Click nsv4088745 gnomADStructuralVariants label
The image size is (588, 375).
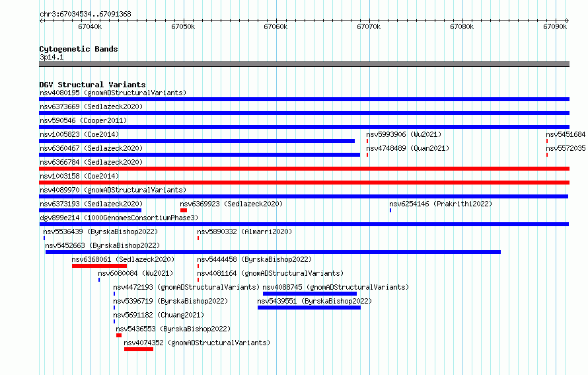click(x=336, y=287)
